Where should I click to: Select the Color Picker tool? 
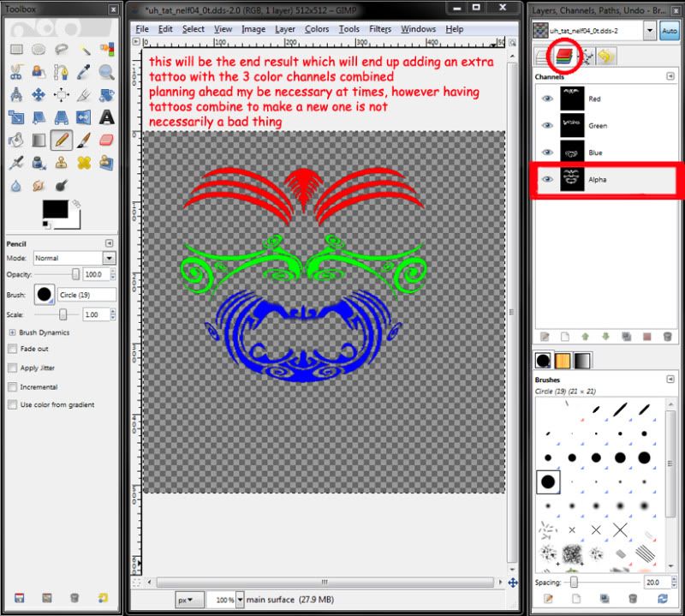tap(82, 72)
